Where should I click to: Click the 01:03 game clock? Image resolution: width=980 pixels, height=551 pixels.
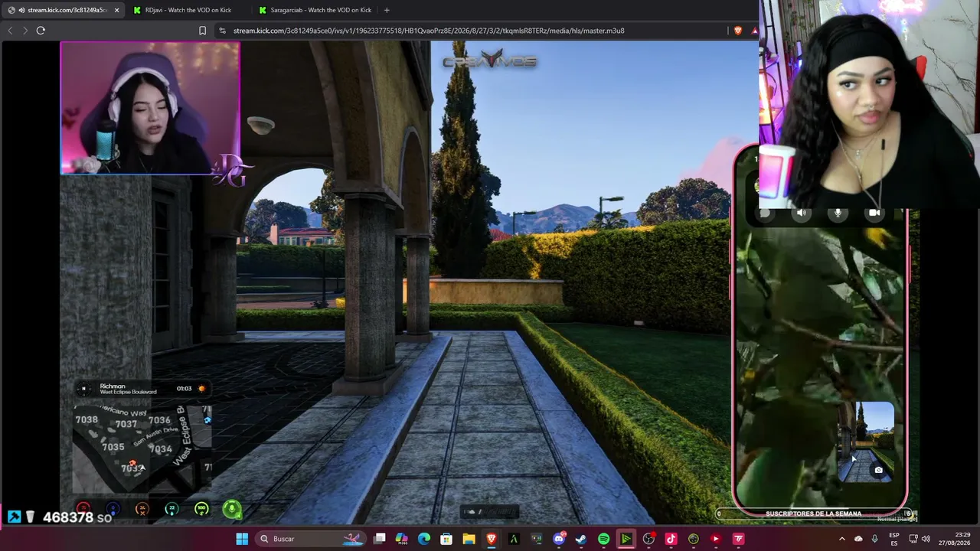coord(184,389)
